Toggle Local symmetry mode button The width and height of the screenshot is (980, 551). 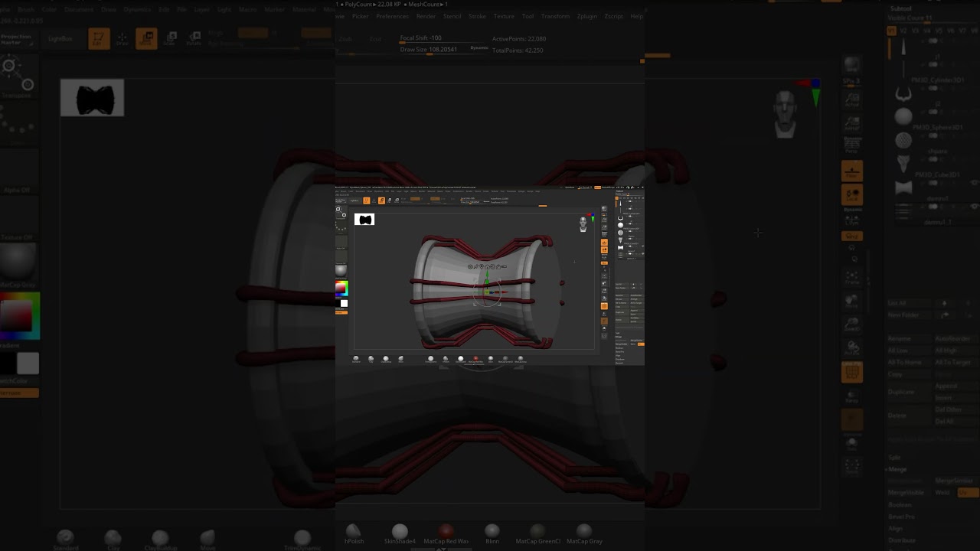click(x=851, y=195)
